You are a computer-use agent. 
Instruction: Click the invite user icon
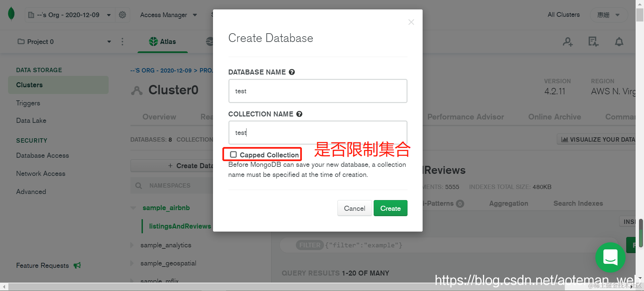tap(568, 42)
